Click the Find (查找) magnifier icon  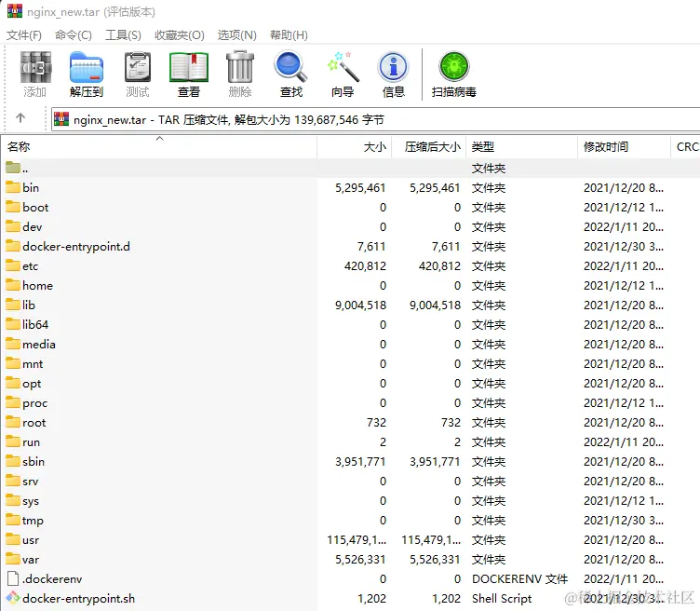click(291, 68)
